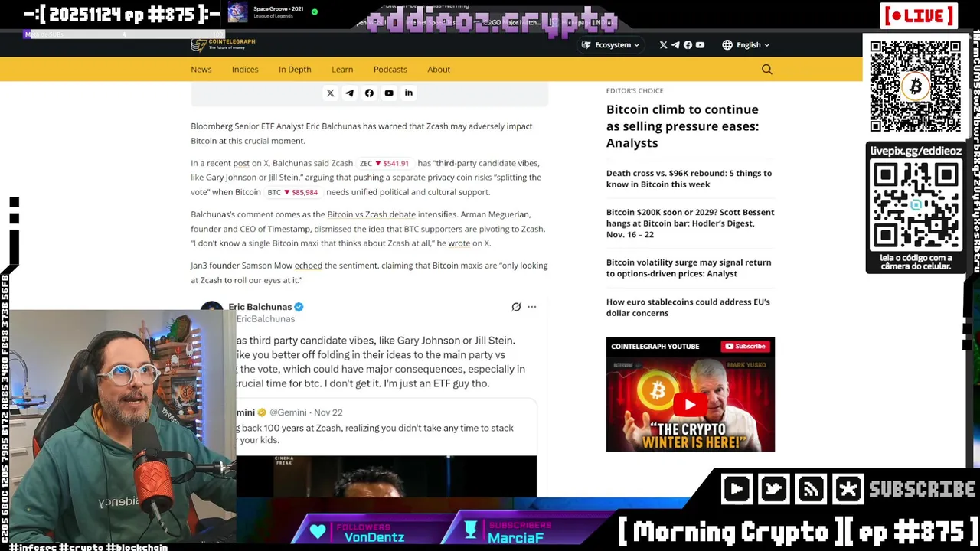Click the overlay star icon

[x=848, y=489]
